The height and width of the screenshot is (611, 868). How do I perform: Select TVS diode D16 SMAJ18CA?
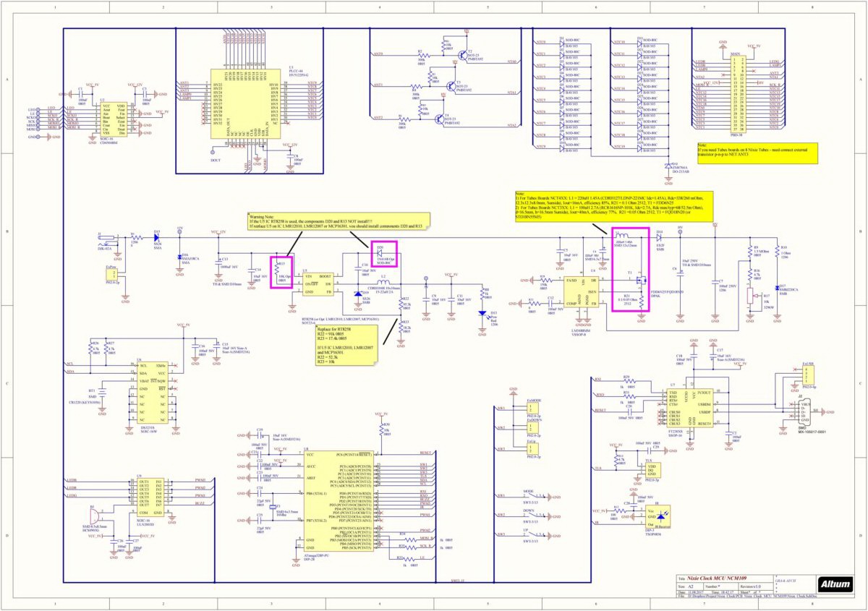[x=179, y=256]
